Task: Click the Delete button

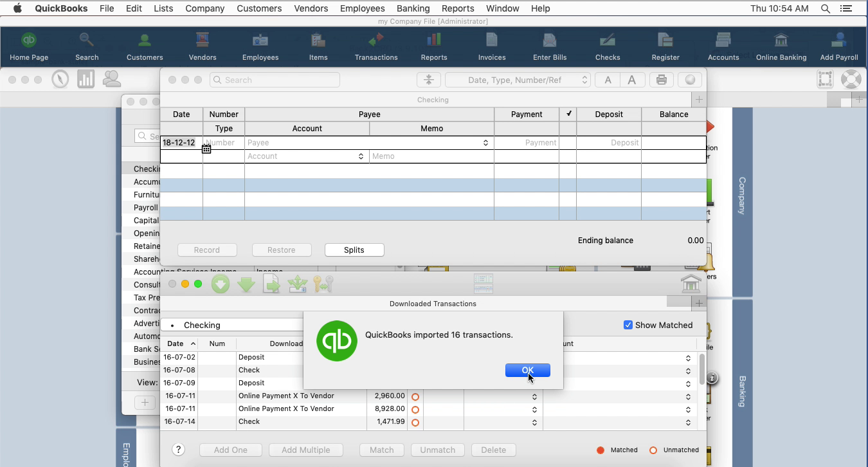Action: tap(494, 450)
